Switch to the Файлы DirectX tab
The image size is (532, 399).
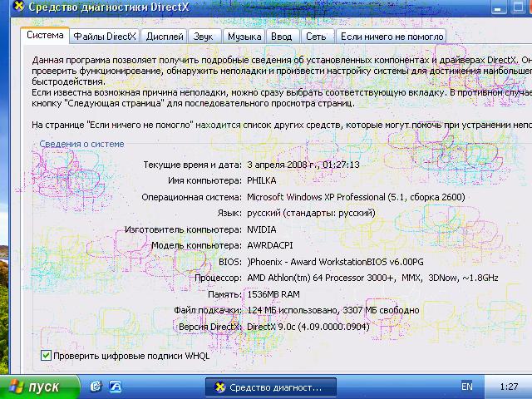[x=105, y=37]
